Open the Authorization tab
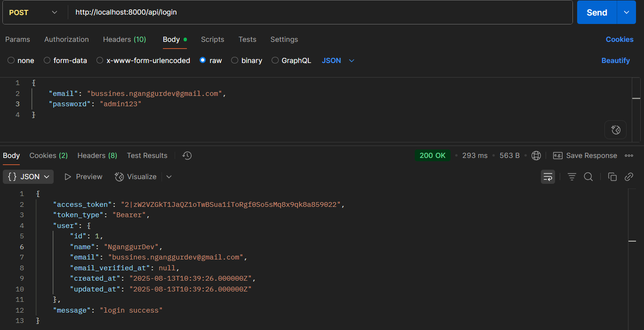This screenshot has width=644, height=330. click(66, 39)
